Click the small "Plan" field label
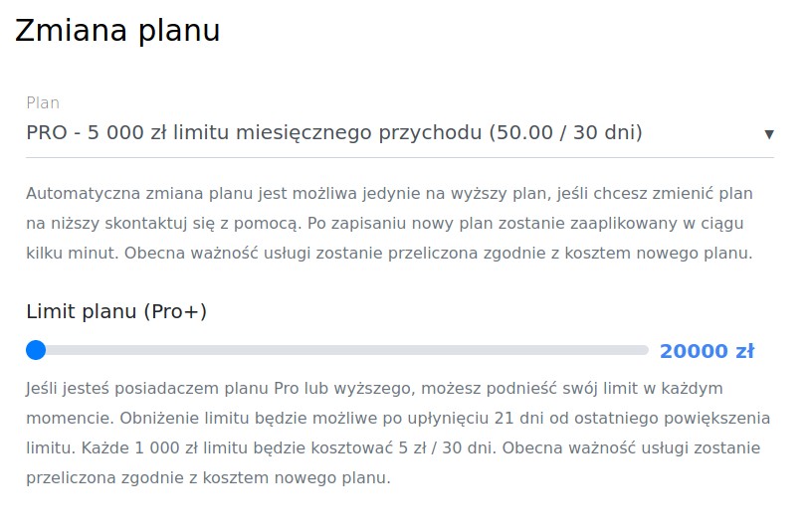The height and width of the screenshot is (532, 808). [43, 102]
